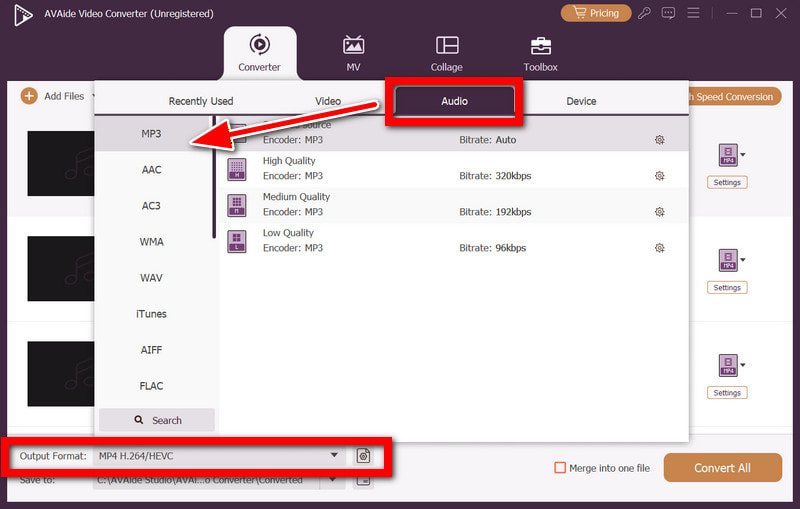Select the Audio format tab
The width and height of the screenshot is (800, 509).
point(454,101)
